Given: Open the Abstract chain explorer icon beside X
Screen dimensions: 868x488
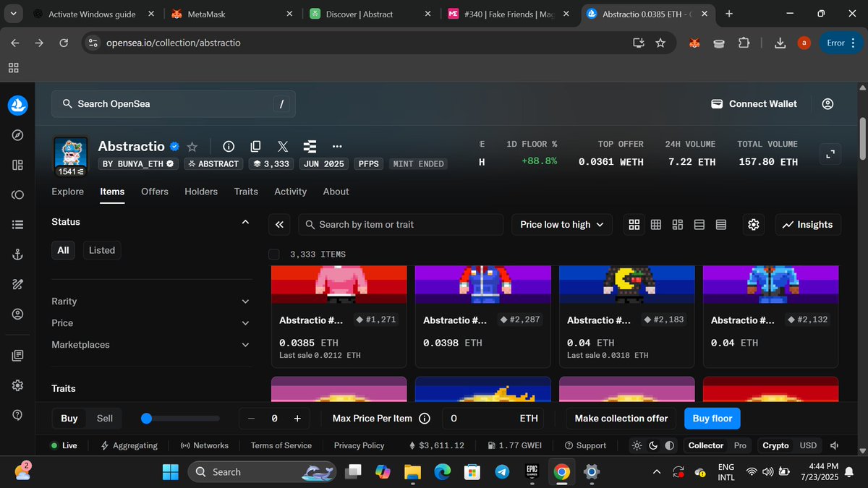Looking at the screenshot, I should 310,147.
